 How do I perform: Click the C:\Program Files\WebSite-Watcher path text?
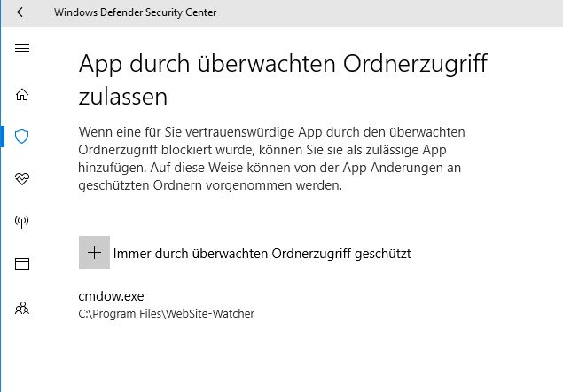pyautogui.click(x=166, y=313)
